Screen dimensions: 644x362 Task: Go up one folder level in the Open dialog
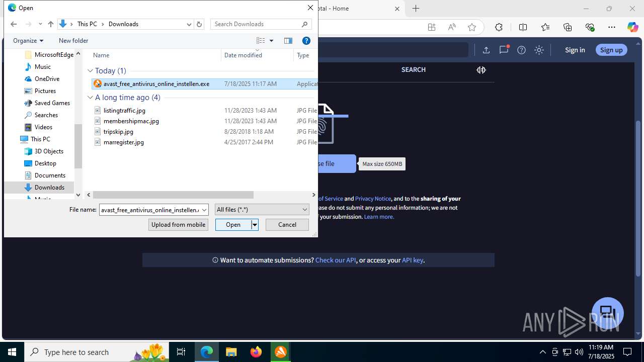pos(50,24)
